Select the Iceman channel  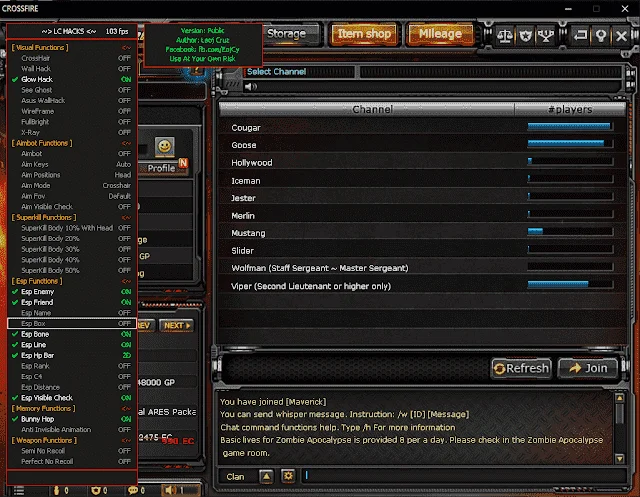coord(422,181)
